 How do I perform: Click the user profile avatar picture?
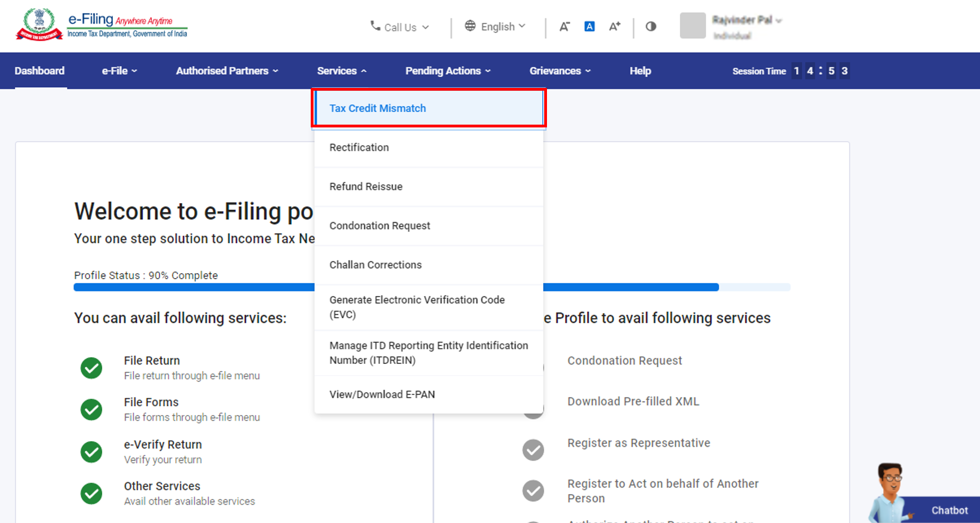(693, 26)
